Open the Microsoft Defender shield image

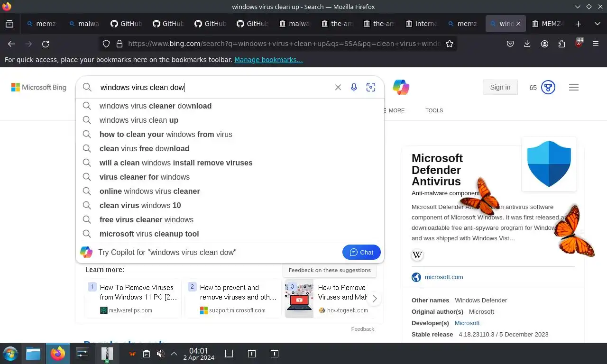click(549, 164)
